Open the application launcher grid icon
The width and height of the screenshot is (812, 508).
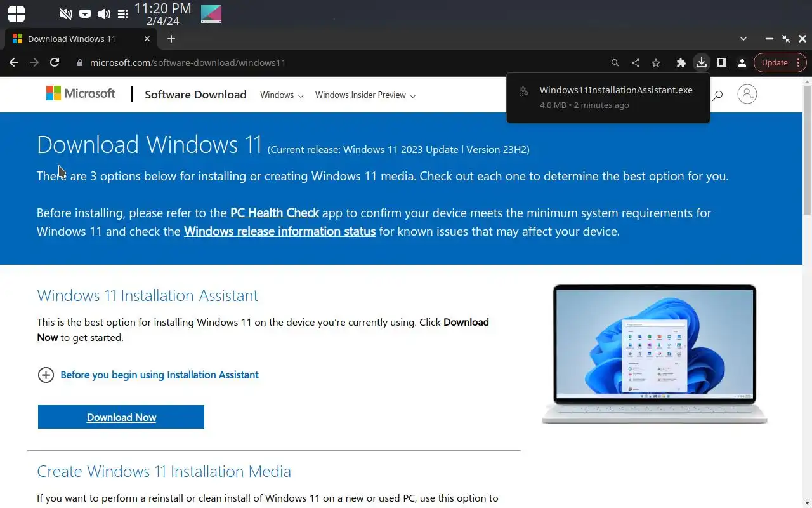pos(16,13)
